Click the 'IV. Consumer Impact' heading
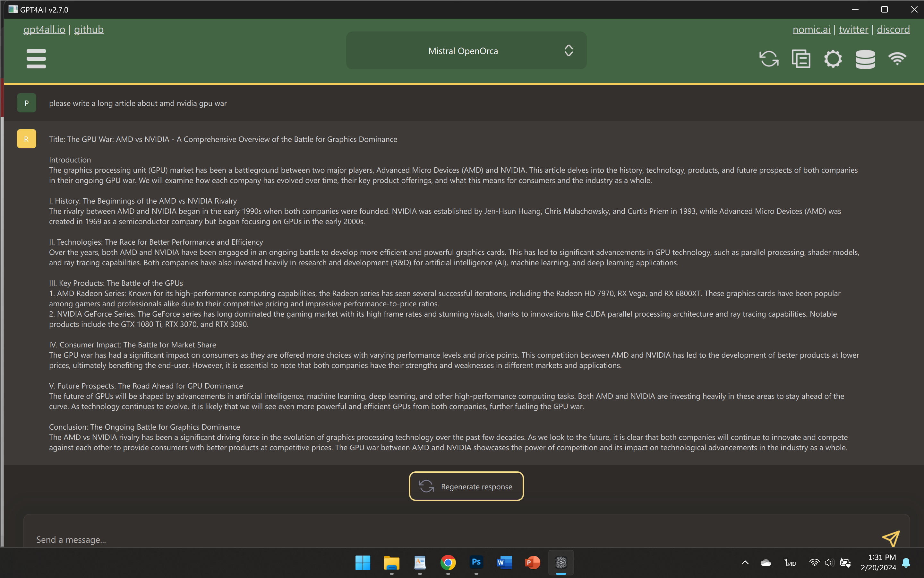Image resolution: width=924 pixels, height=578 pixels. (133, 345)
